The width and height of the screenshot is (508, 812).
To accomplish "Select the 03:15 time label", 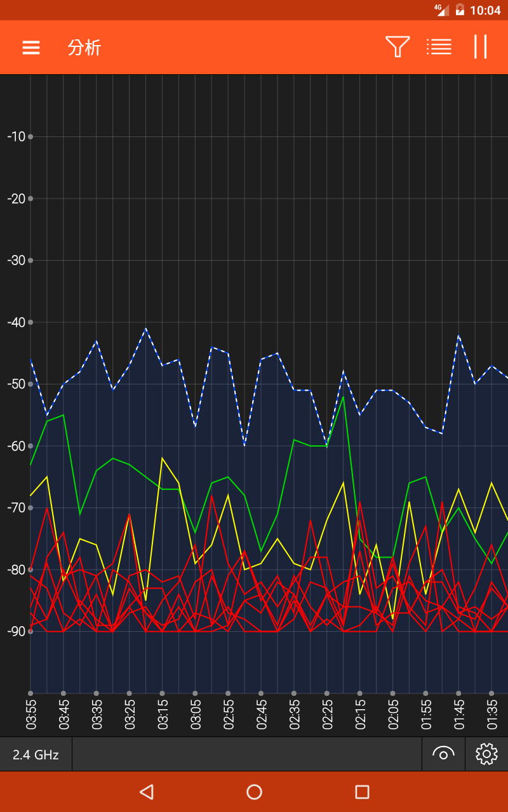I will point(163,714).
